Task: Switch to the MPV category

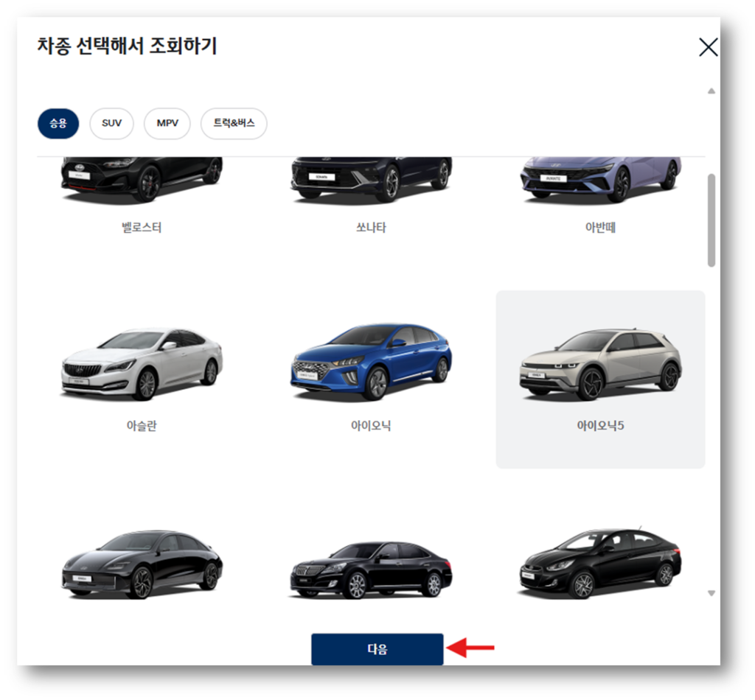Action: pyautogui.click(x=167, y=123)
